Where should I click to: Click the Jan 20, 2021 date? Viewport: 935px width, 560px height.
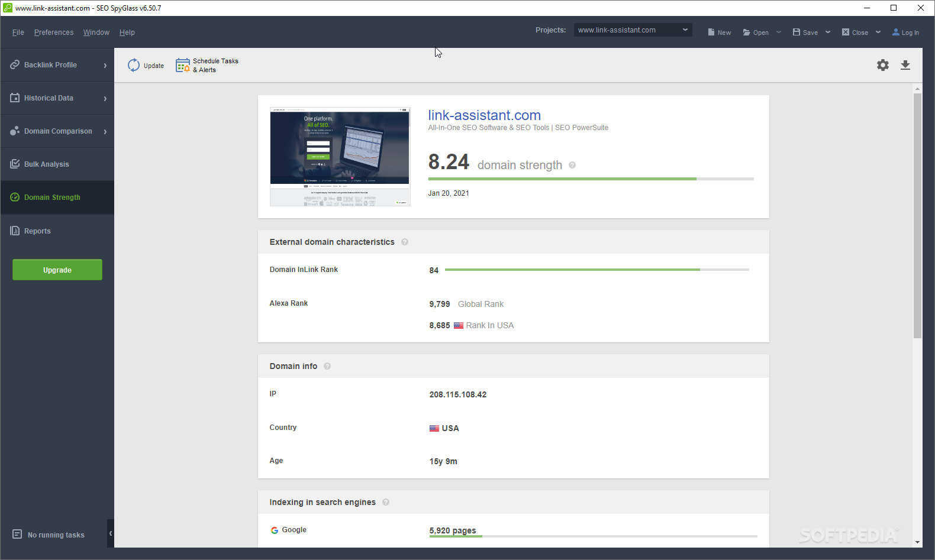(449, 193)
